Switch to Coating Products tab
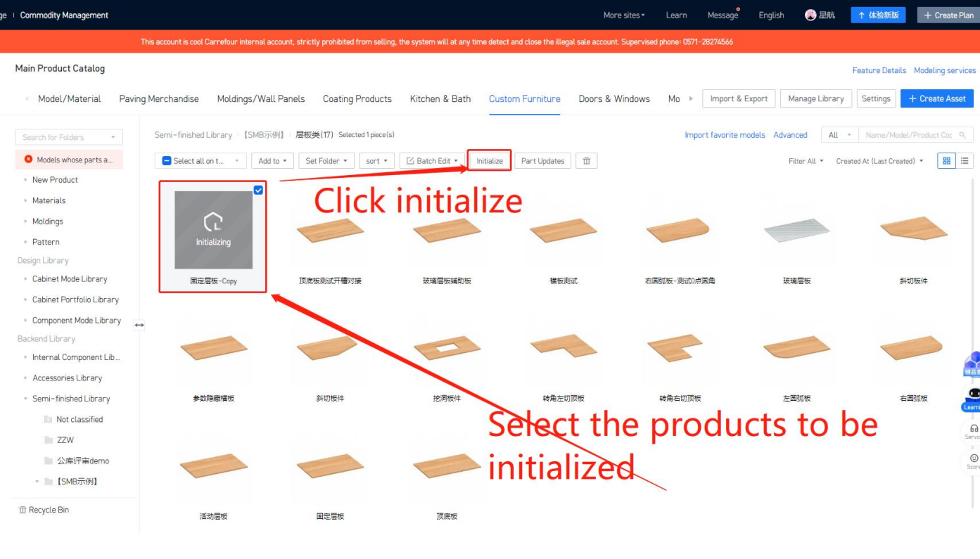This screenshot has height=559, width=980. [x=357, y=99]
